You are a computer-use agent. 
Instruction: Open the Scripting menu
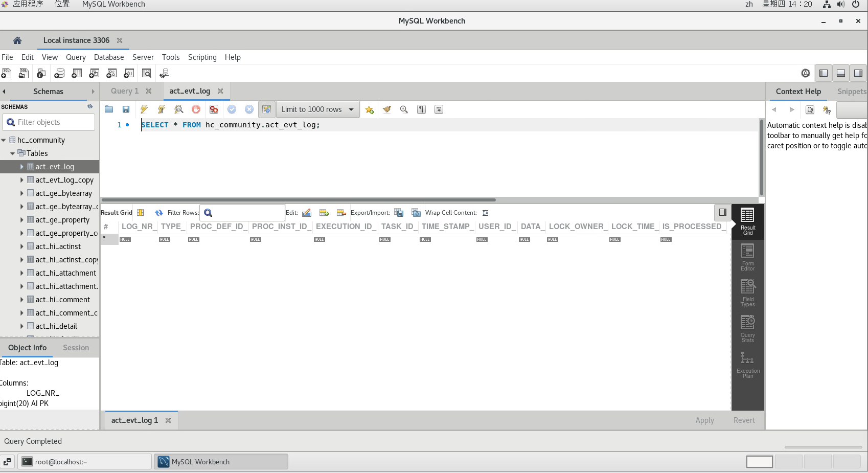[202, 57]
